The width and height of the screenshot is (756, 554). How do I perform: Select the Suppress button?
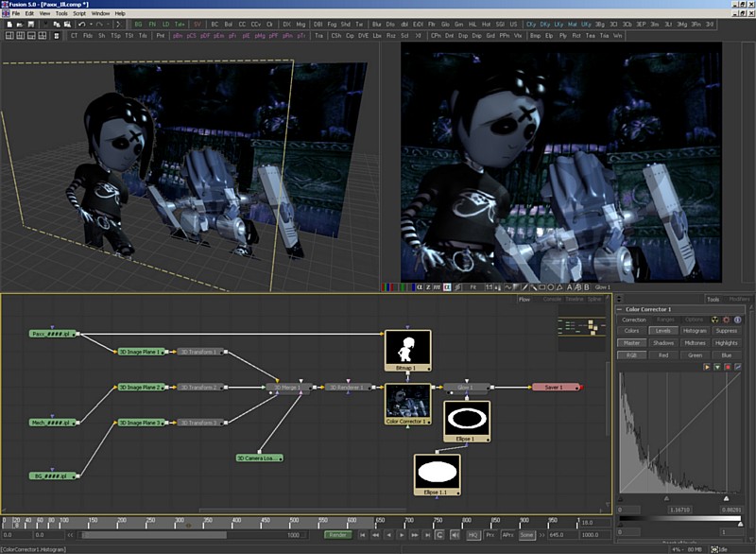coord(726,331)
